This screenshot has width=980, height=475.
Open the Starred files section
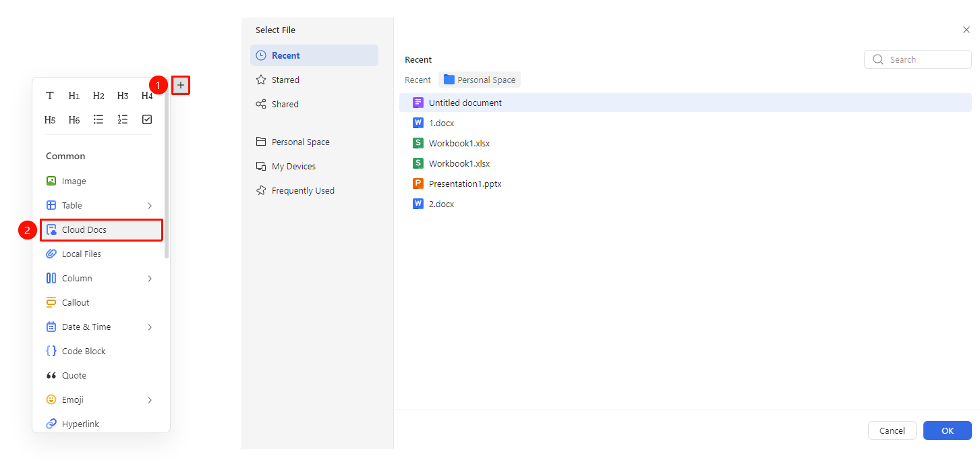(314, 80)
